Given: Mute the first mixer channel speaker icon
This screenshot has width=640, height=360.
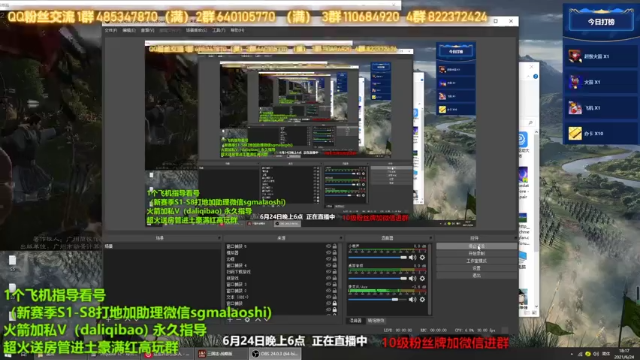Looking at the screenshot, I should 413,258.
